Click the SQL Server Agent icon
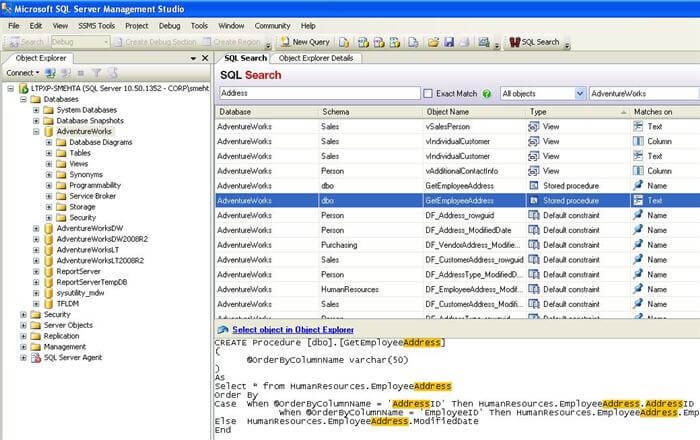Viewport: 700px width, 440px height. 36,357
